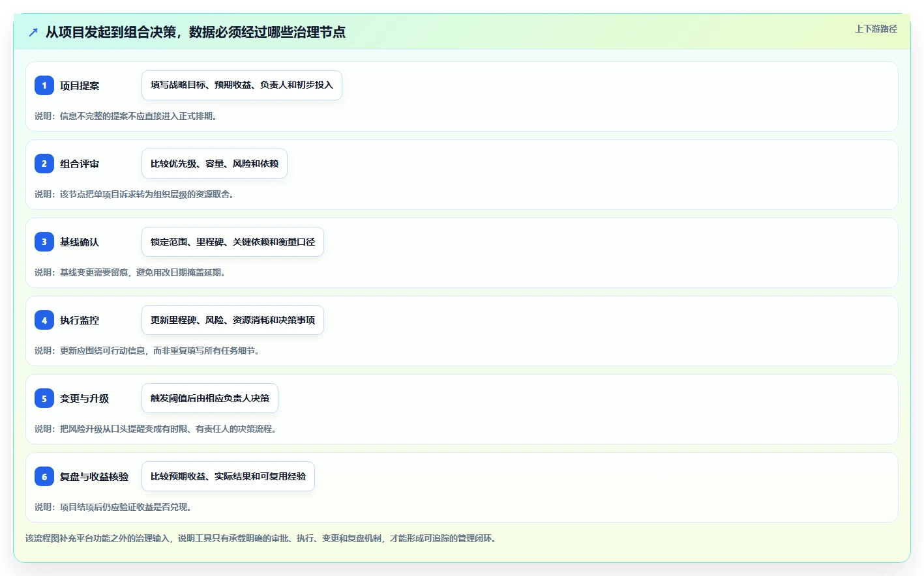Select the chip 触发阈值后由相应负责人决策
Image resolution: width=924 pixels, height=576 pixels.
(x=210, y=398)
